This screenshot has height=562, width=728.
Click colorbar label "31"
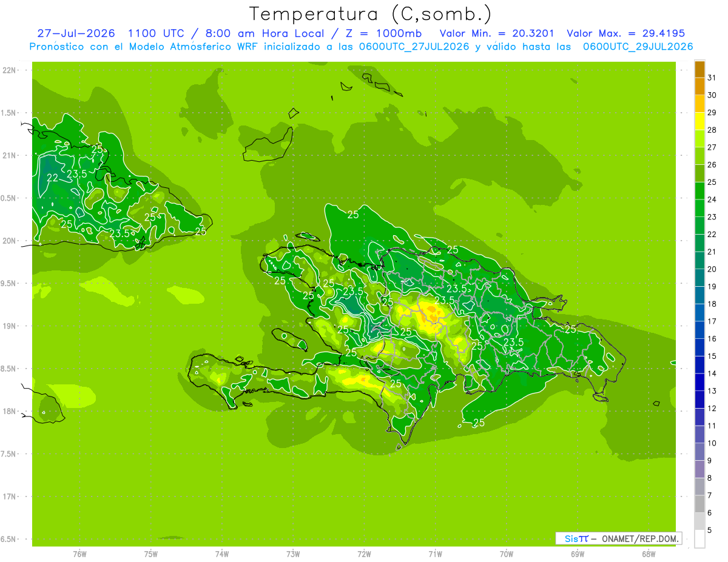[x=712, y=78]
